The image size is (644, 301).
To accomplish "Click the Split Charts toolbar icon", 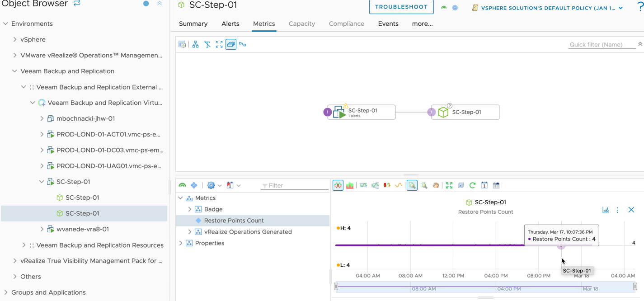I will (x=338, y=185).
